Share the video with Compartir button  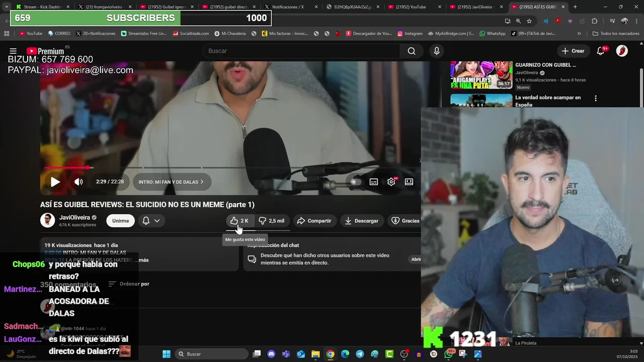point(314,221)
